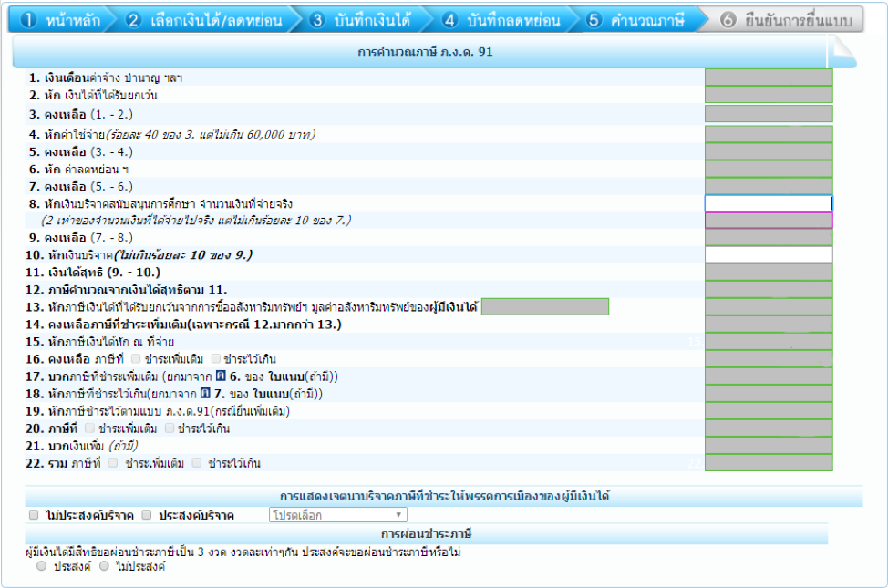Image resolution: width=888 pixels, height=588 pixels.
Task: Open step 4 บันทึกลดหย่อน tab
Action: [x=501, y=20]
